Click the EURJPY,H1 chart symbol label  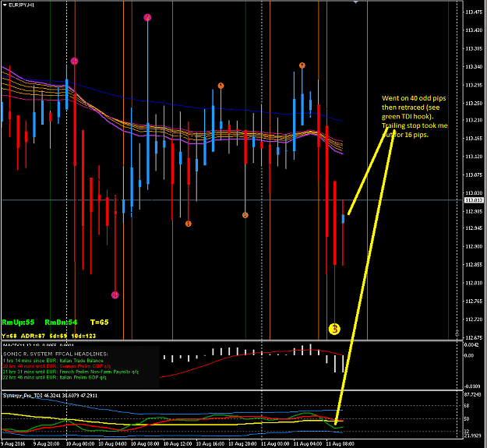[x=22, y=5]
